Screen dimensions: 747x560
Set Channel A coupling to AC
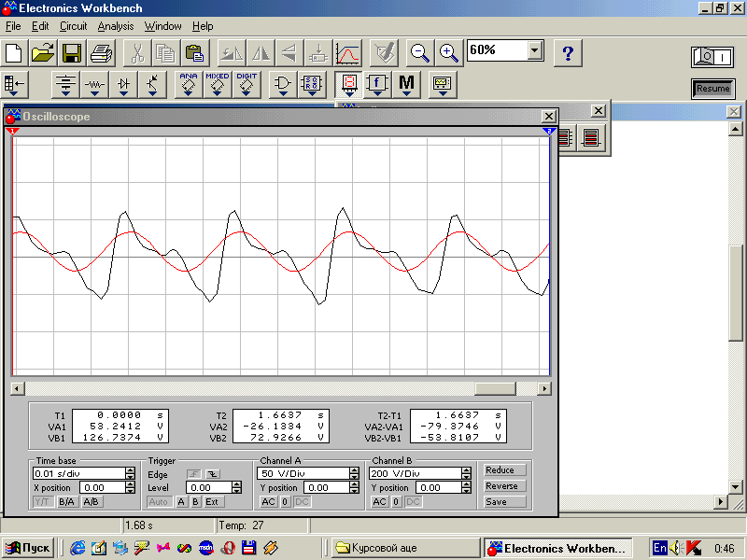(x=268, y=502)
